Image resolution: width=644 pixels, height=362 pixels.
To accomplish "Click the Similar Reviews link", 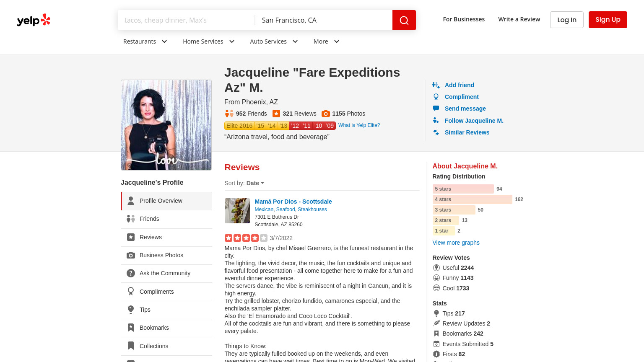I will coord(467,132).
